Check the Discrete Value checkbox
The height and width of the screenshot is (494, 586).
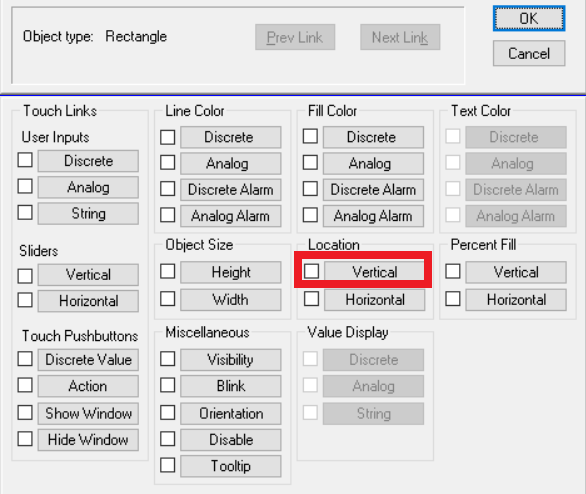(x=25, y=359)
